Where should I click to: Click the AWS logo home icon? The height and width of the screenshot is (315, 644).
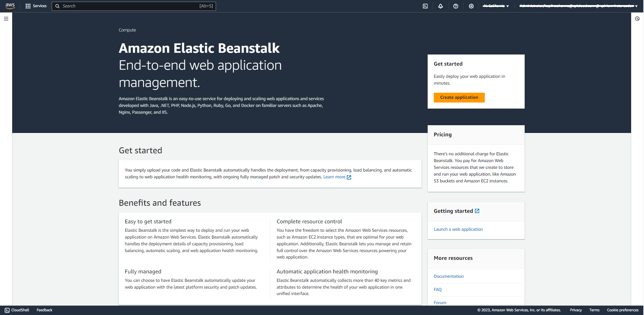[x=10, y=6]
